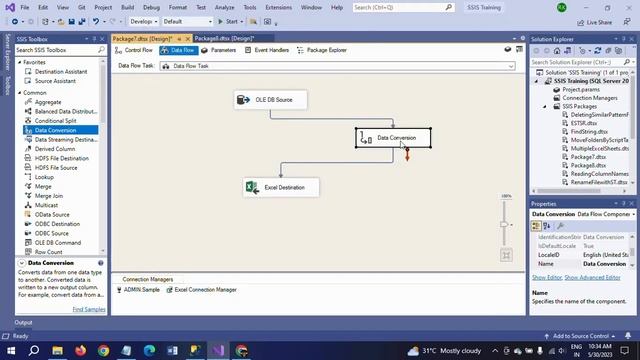Open the Find Samples link
Image resolution: width=640 pixels, height=360 pixels.
click(x=89, y=309)
